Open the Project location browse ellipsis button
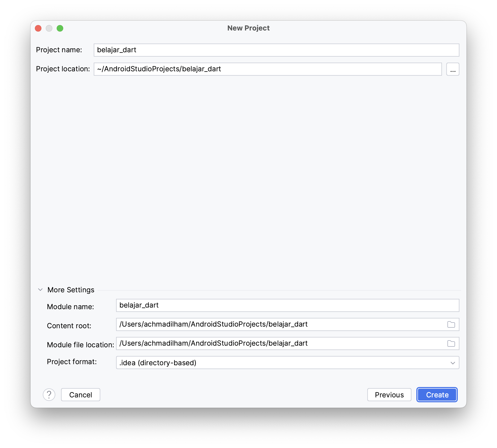 [x=453, y=69]
